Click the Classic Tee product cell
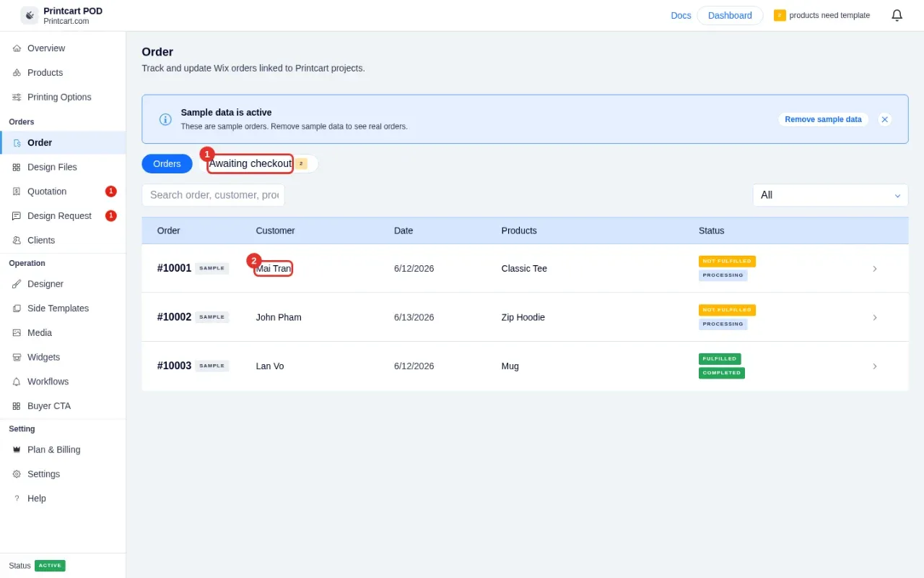Screen dimensions: 924x578 coord(524,269)
